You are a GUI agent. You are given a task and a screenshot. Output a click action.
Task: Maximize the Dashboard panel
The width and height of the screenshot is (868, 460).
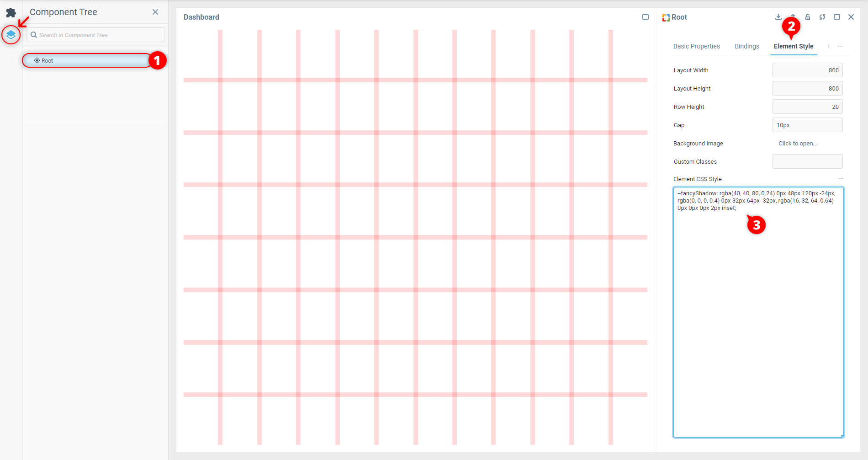646,17
